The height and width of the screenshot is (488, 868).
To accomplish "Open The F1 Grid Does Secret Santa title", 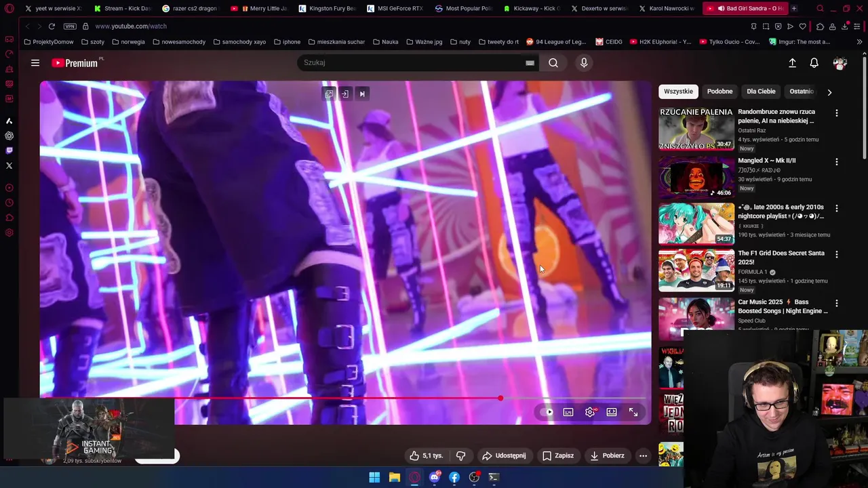I will point(781,258).
